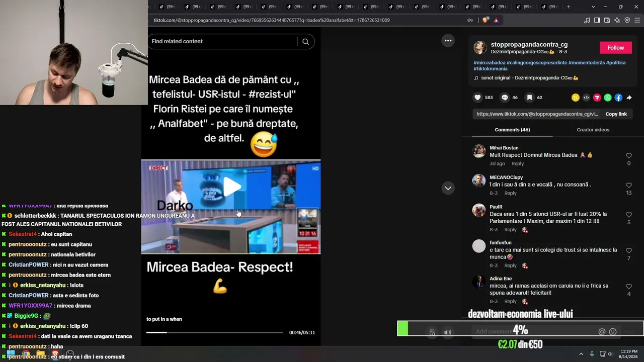The height and width of the screenshot is (362, 644).
Task: Click the Copy link button
Action: click(616, 114)
